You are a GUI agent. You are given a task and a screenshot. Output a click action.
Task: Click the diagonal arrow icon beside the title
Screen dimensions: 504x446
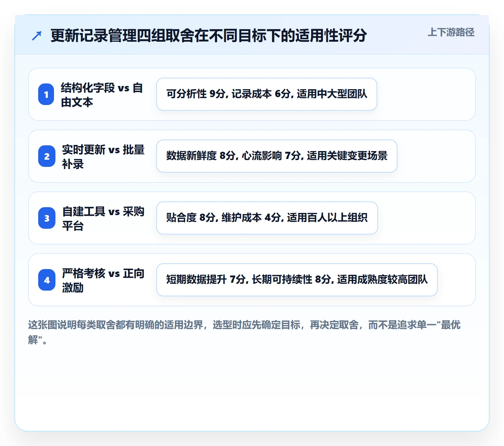click(37, 36)
